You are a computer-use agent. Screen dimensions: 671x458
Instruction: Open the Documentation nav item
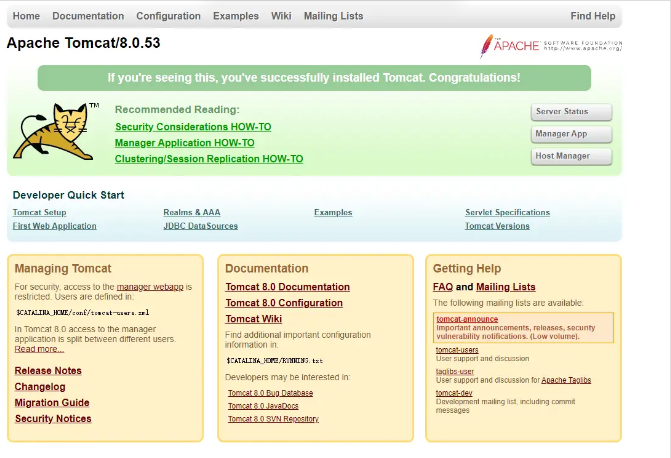click(x=88, y=16)
